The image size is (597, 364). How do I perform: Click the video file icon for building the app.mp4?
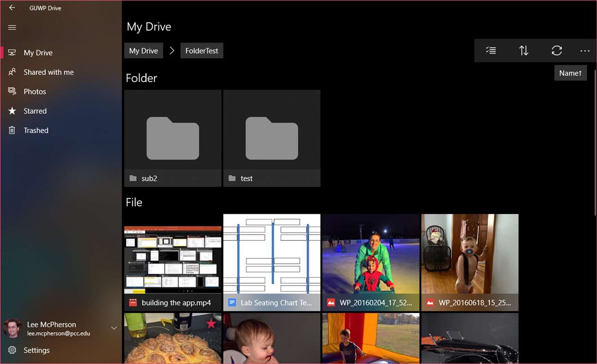(133, 302)
